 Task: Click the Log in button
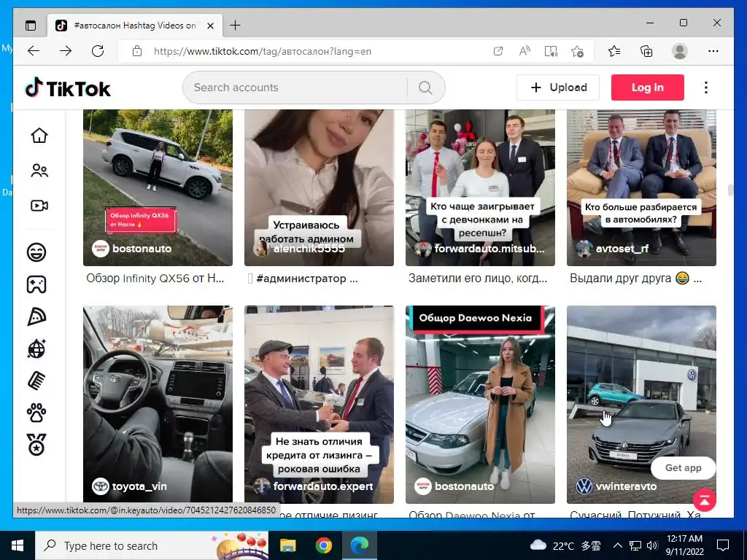(x=648, y=87)
